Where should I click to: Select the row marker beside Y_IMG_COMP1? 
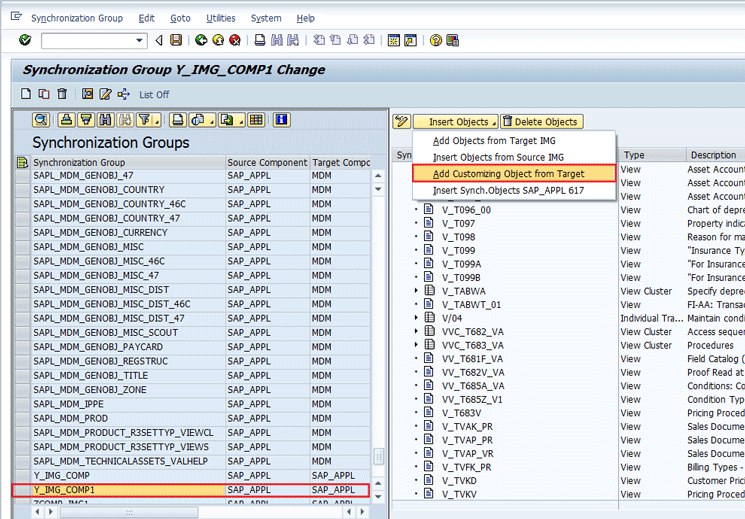coord(22,490)
